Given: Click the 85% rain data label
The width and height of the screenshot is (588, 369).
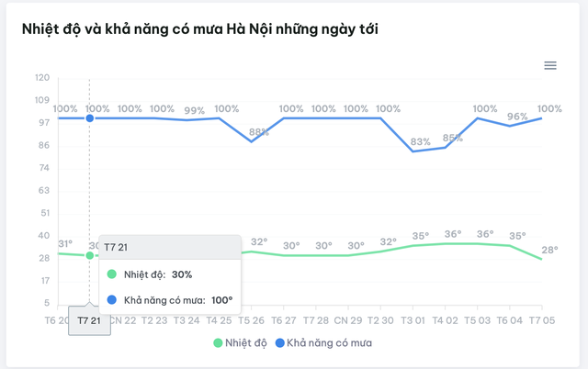Looking at the screenshot, I should pos(453,138).
